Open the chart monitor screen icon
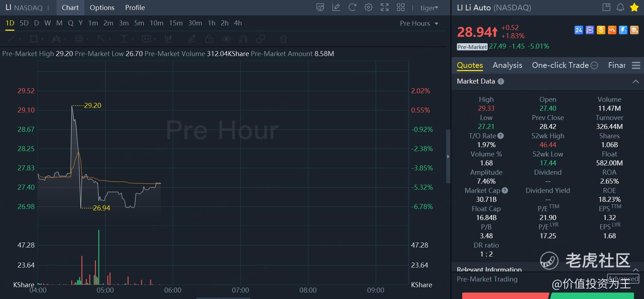This screenshot has width=644, height=299. (320, 8)
